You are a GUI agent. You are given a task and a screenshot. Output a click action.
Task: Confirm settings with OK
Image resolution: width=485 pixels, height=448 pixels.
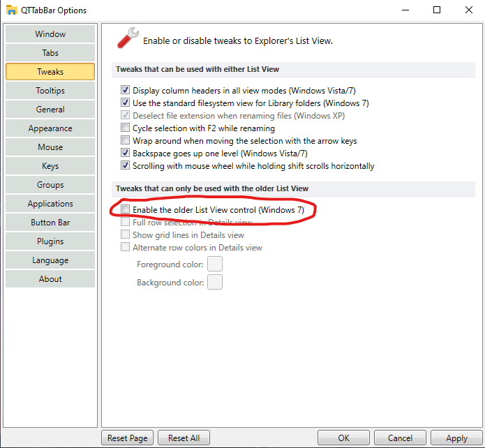343,438
